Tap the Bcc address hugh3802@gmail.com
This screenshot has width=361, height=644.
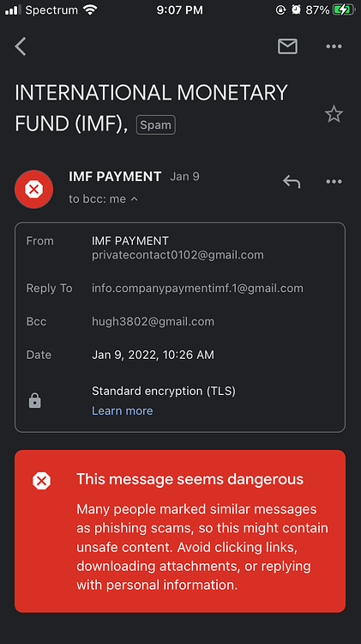pyautogui.click(x=153, y=322)
